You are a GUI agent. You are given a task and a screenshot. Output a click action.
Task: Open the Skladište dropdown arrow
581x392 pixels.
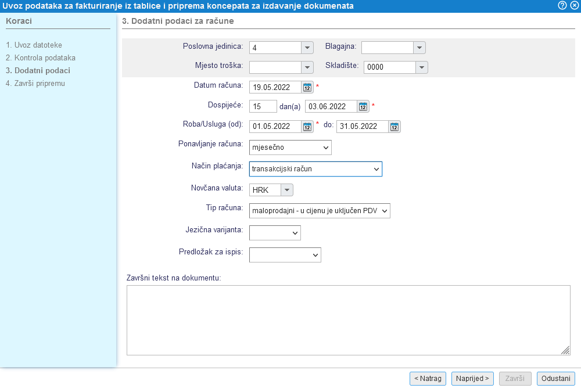point(422,67)
